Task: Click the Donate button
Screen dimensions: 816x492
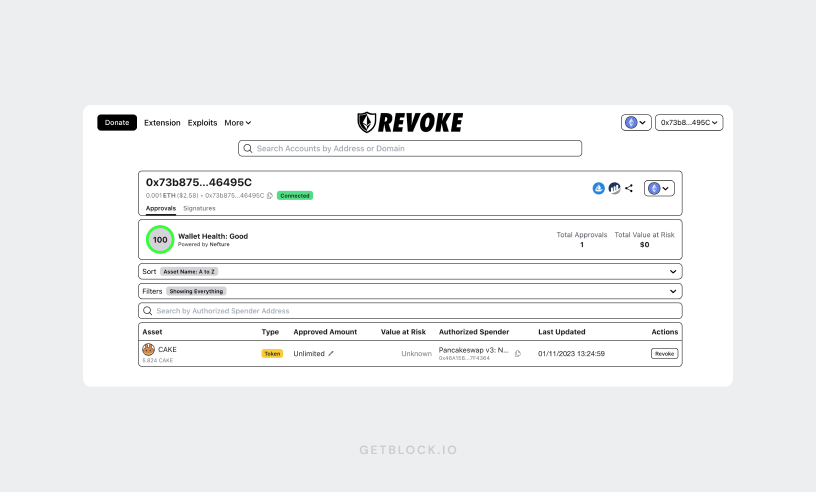Action: [117, 122]
